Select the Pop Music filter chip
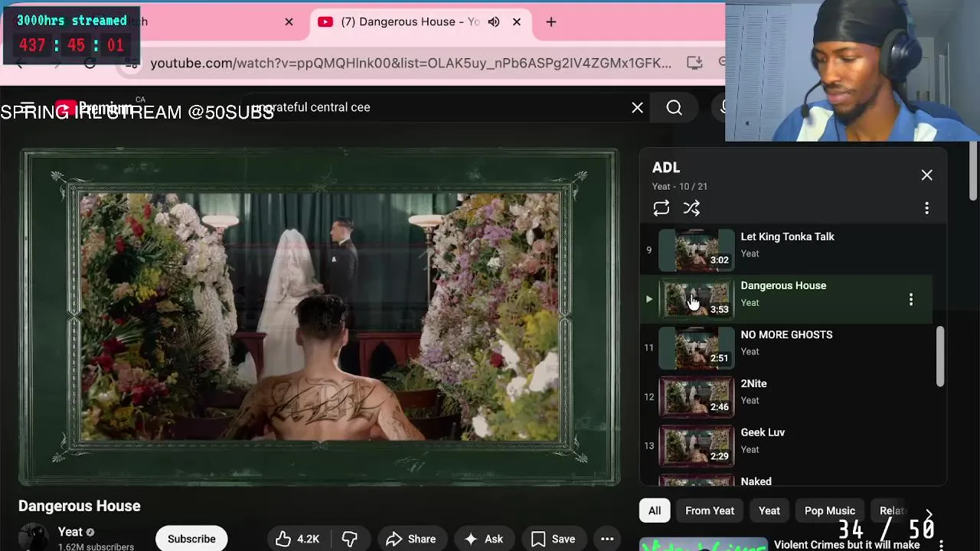 click(x=830, y=510)
